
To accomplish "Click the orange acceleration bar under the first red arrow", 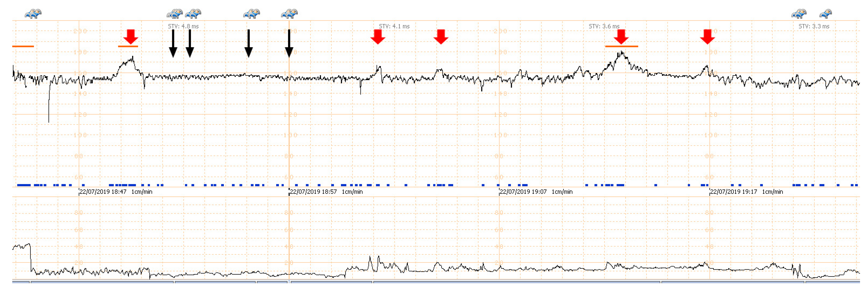I will coord(128,46).
